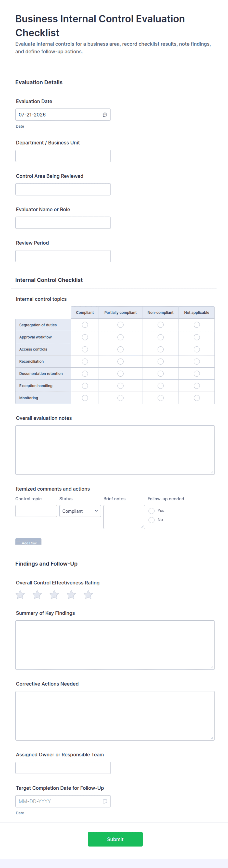Open the Evaluation Date calendar picker icon
The height and width of the screenshot is (868, 228).
click(x=105, y=115)
